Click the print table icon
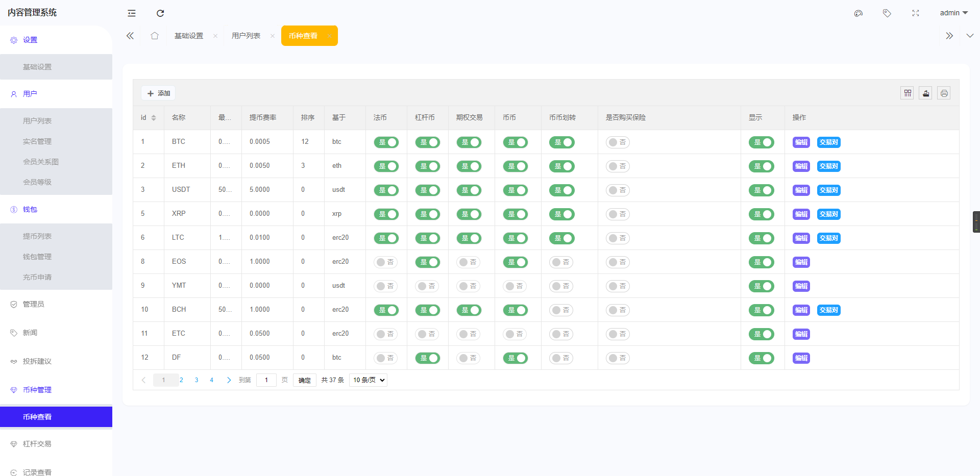 [x=944, y=93]
